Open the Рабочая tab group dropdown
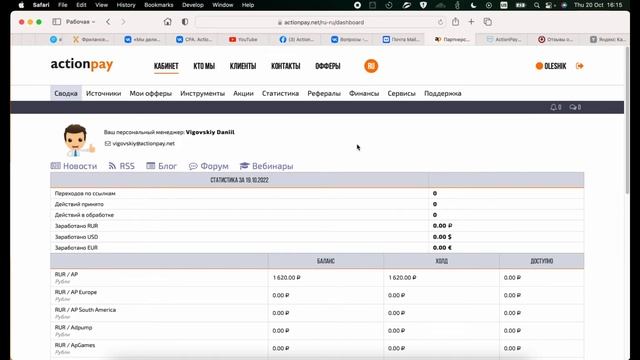Image resolution: width=640 pixels, height=360 pixels. [x=80, y=22]
